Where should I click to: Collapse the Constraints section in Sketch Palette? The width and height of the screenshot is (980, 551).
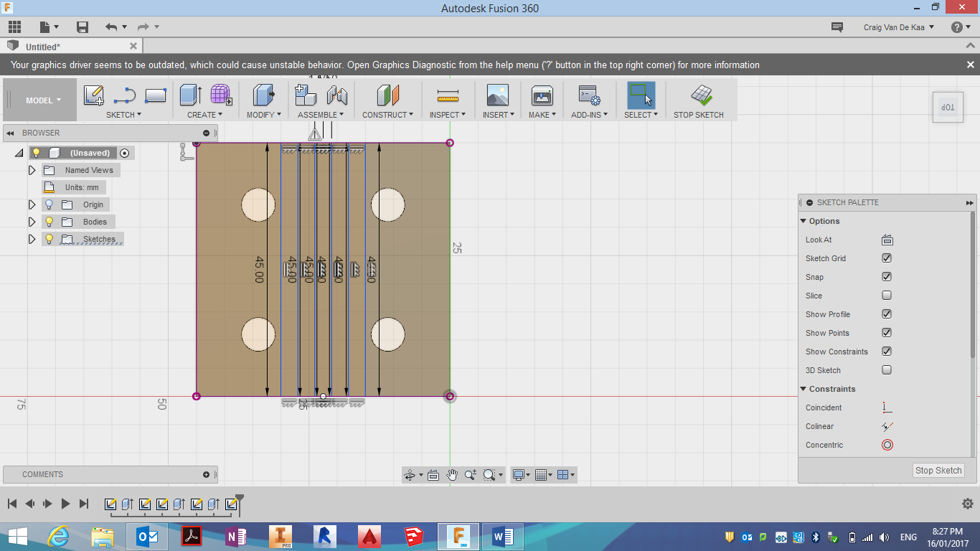tap(804, 389)
